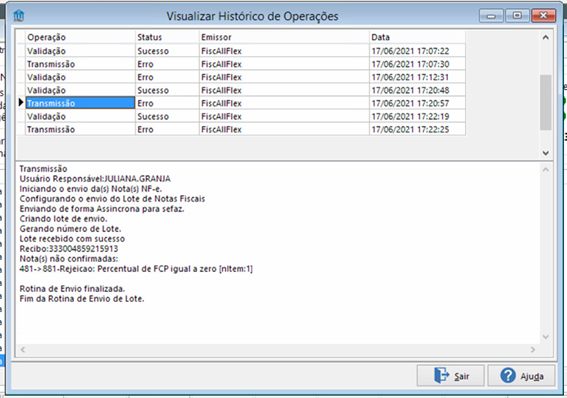The image size is (567, 398).
Task: Click log panel scroll up arrow
Action: (546, 170)
